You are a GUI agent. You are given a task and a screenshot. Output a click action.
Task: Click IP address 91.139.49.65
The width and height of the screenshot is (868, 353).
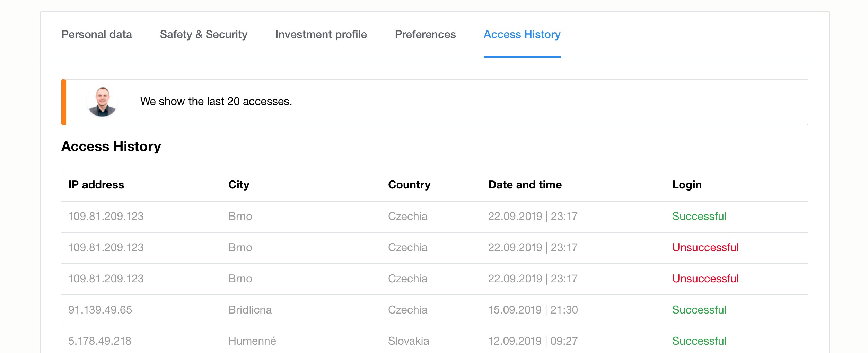[100, 310]
